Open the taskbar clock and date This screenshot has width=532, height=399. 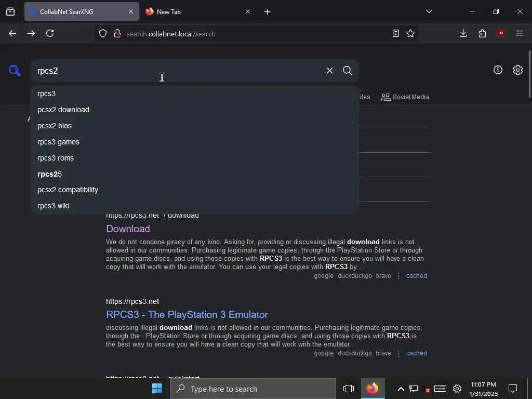[483, 389]
